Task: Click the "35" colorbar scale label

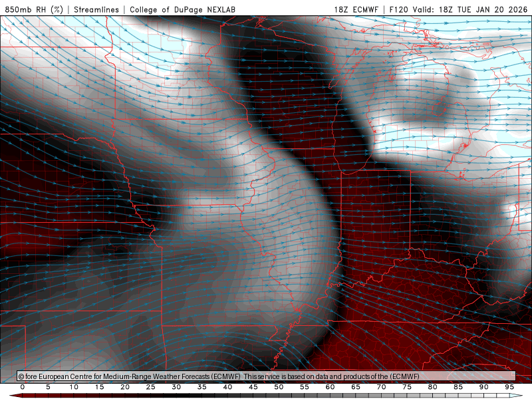Action: [x=202, y=387]
